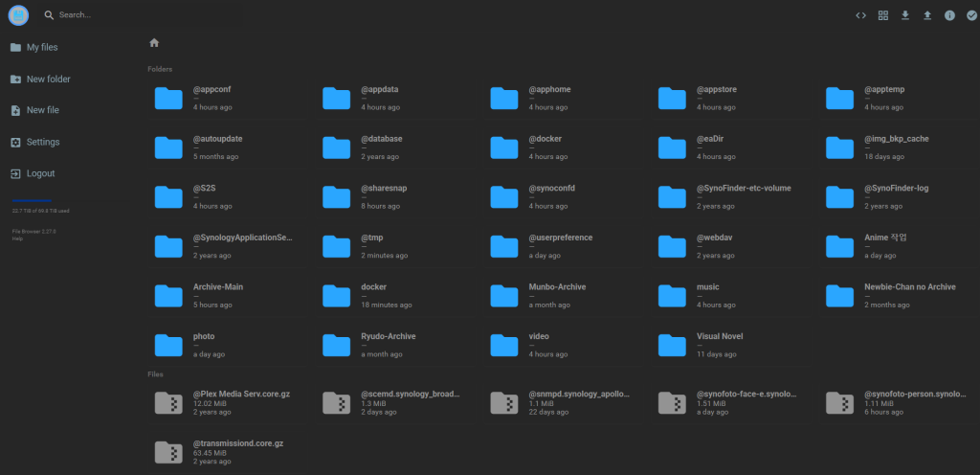
Task: Create a New file from the sidebar
Action: [x=42, y=110]
